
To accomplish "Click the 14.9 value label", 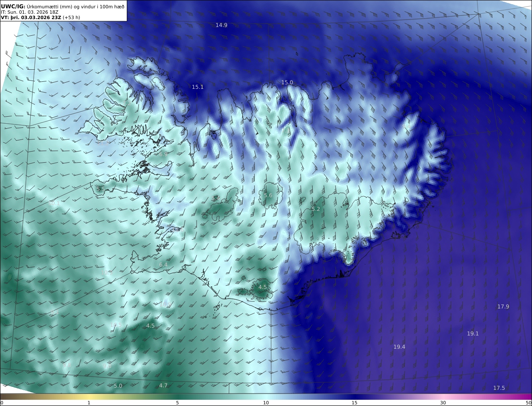I will [x=222, y=25].
